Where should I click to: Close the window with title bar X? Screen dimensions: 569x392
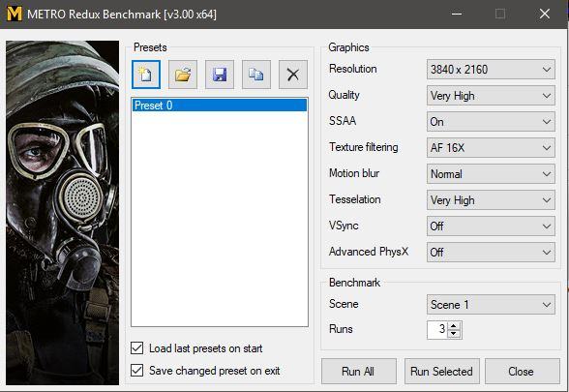544,15
